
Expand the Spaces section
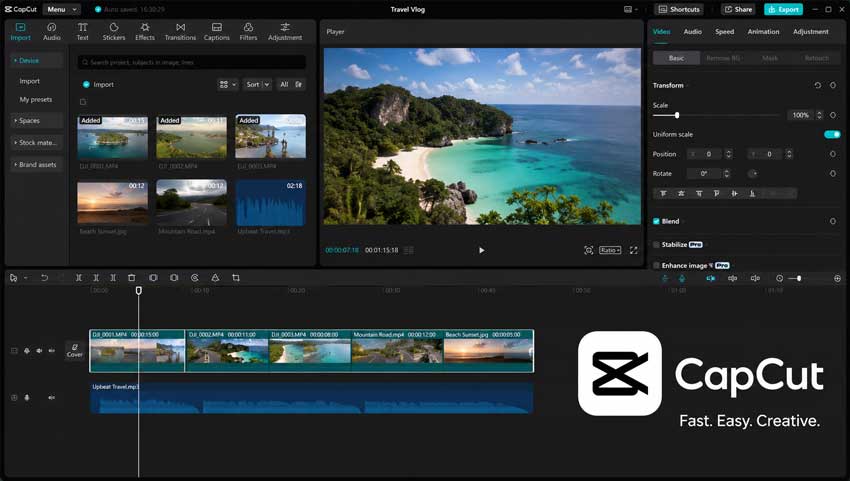click(36, 120)
